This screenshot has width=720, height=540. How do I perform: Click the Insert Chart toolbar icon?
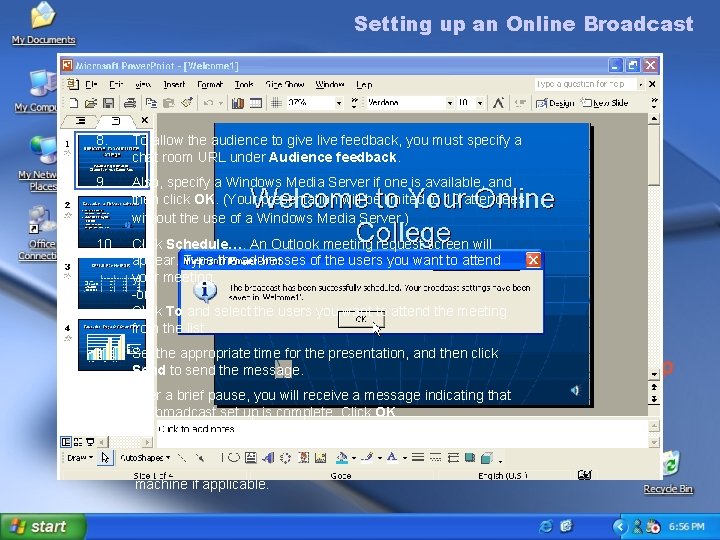pos(237,103)
